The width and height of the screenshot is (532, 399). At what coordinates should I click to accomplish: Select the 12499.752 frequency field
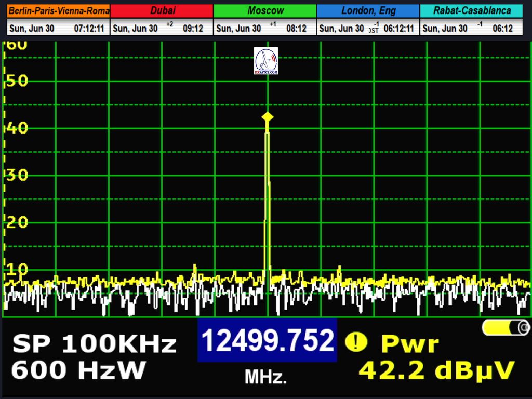267,341
